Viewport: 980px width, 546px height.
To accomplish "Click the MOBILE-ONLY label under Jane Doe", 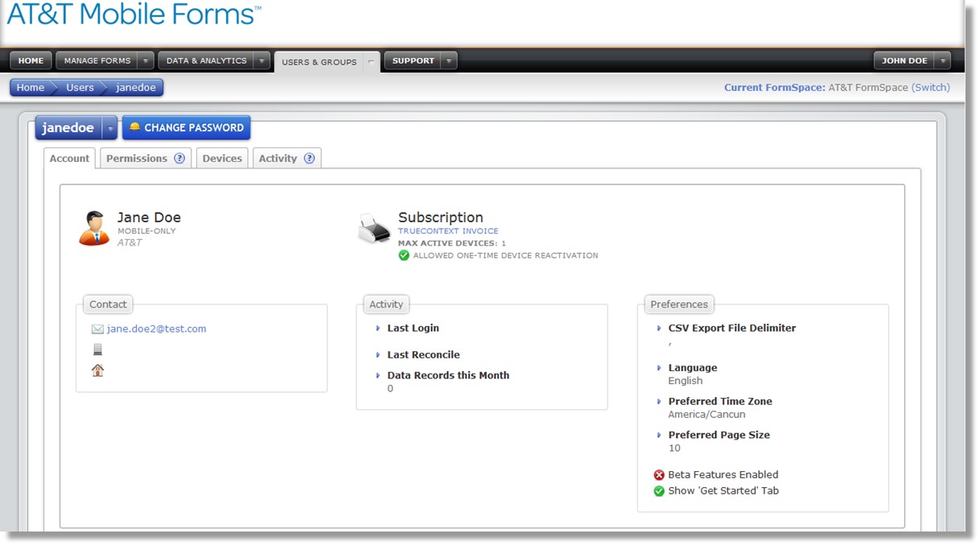I will 146,231.
